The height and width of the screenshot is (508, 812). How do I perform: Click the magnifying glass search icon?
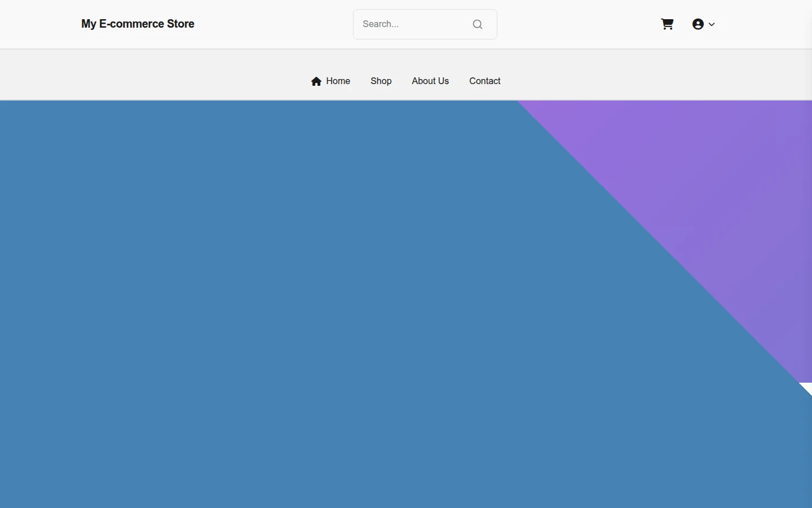478,24
